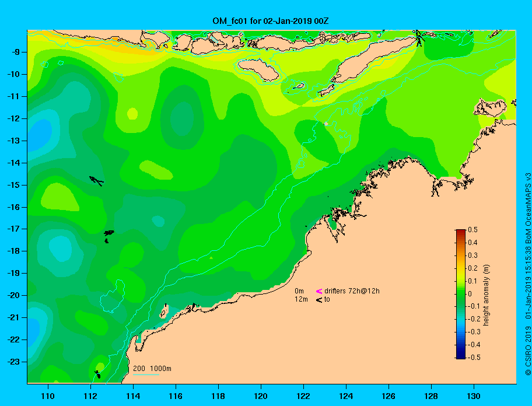Click the 116 longitude axis label
The width and height of the screenshot is (532, 406).
click(176, 396)
